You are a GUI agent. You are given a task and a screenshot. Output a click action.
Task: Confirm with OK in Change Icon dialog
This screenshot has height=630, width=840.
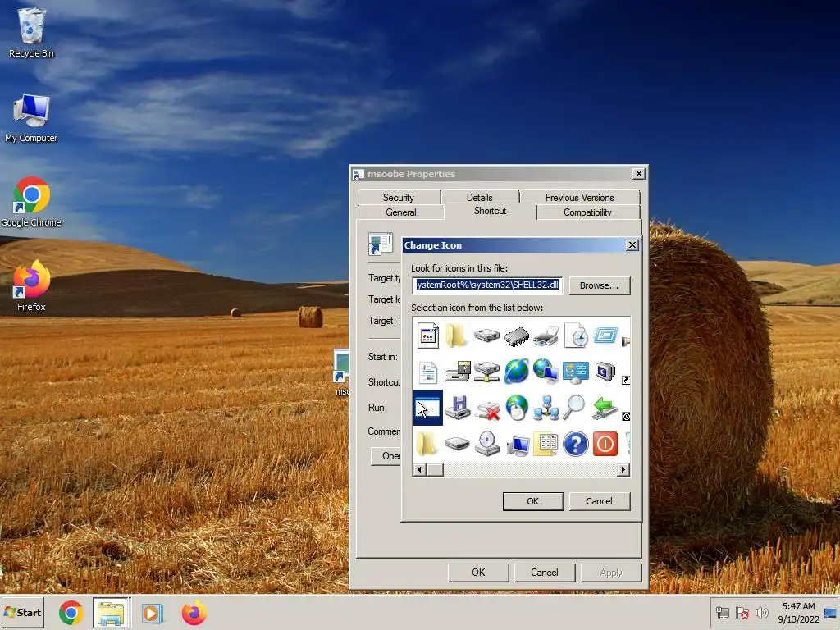pyautogui.click(x=533, y=501)
